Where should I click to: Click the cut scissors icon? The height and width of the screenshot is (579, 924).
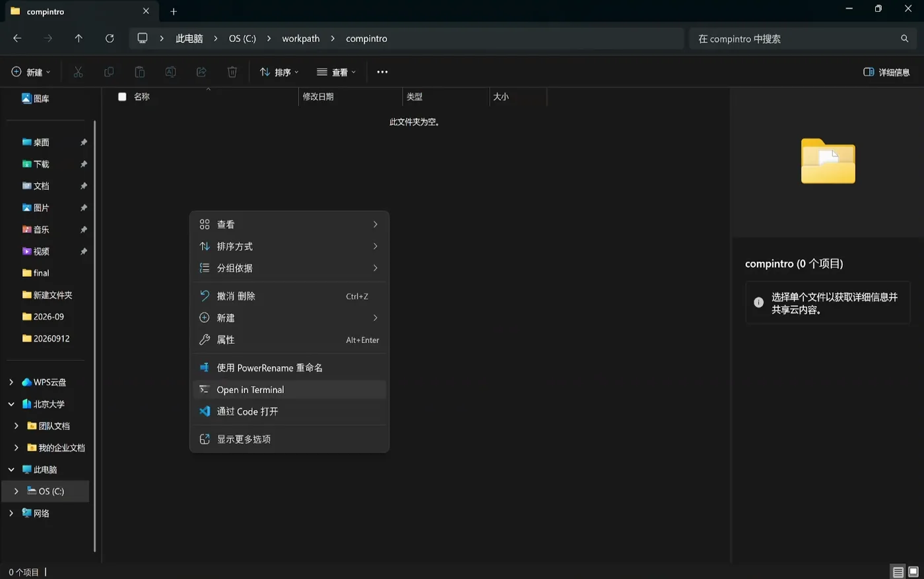click(78, 72)
